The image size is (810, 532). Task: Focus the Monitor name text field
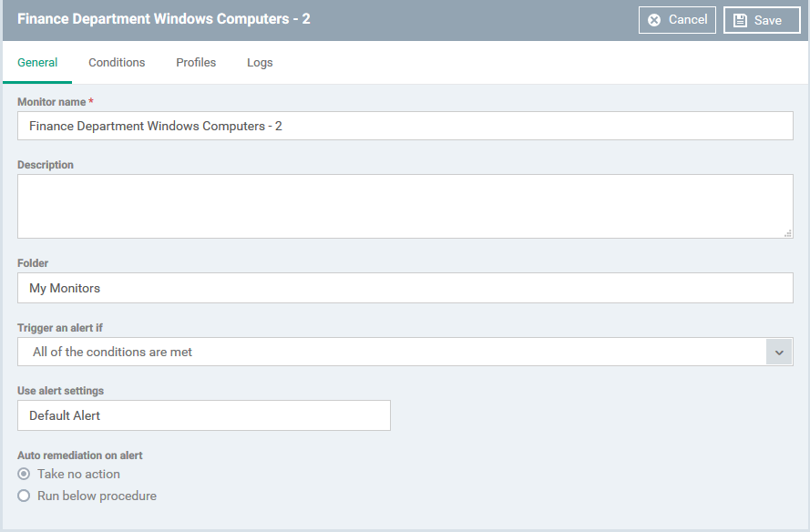(x=405, y=126)
